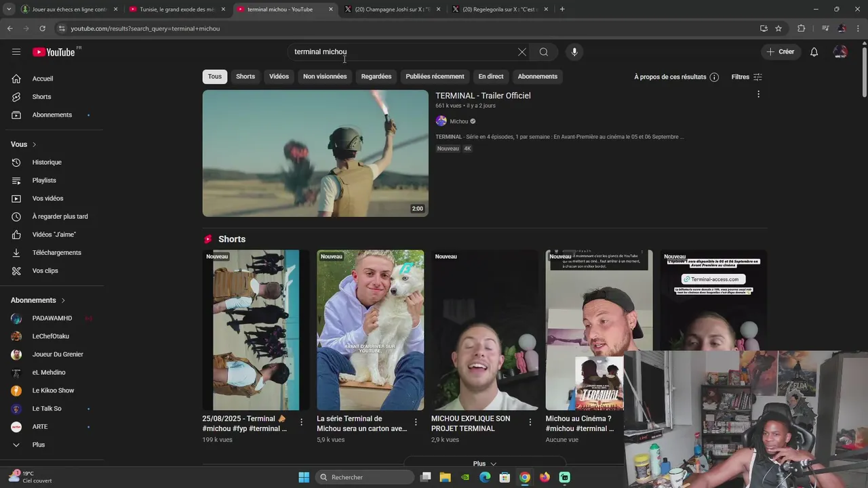Expand the Vous section chevron
868x488 pixels.
[x=34, y=144]
